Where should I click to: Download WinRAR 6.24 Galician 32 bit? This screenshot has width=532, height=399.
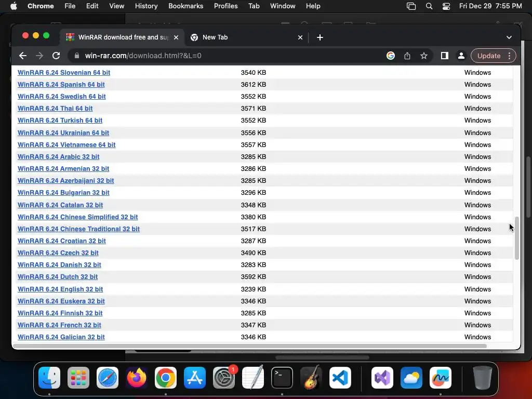pyautogui.click(x=61, y=337)
